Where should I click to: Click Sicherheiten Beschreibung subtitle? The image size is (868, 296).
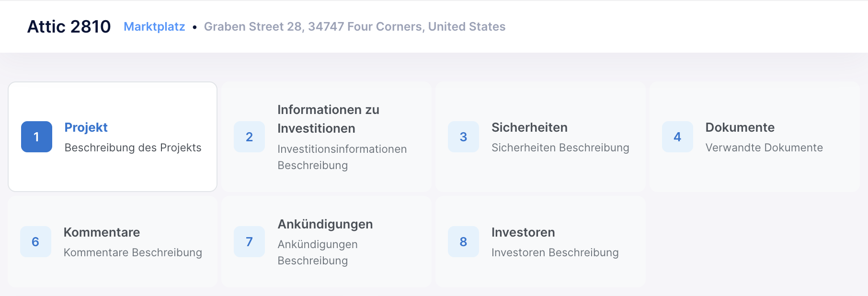[560, 148]
